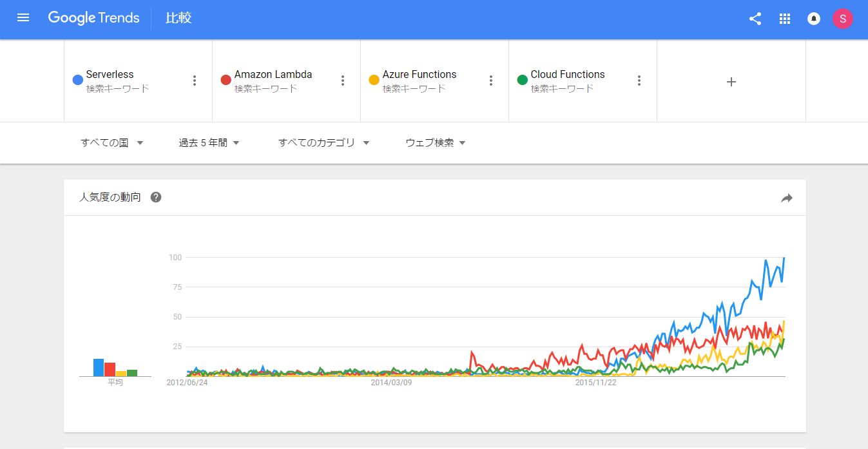The height and width of the screenshot is (449, 868).
Task: Share the trends comparison
Action: (x=755, y=19)
